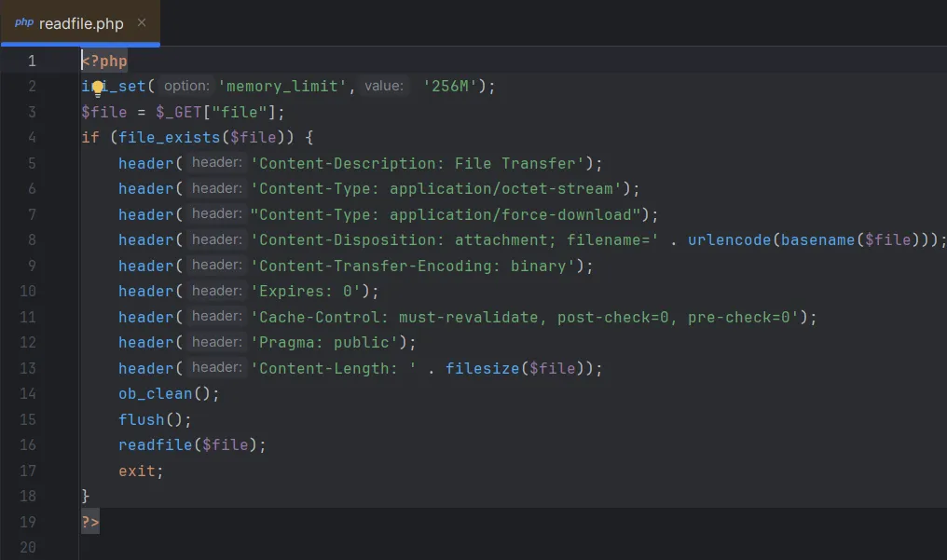Click the 'value:' parameter hint before '256M'

383,86
